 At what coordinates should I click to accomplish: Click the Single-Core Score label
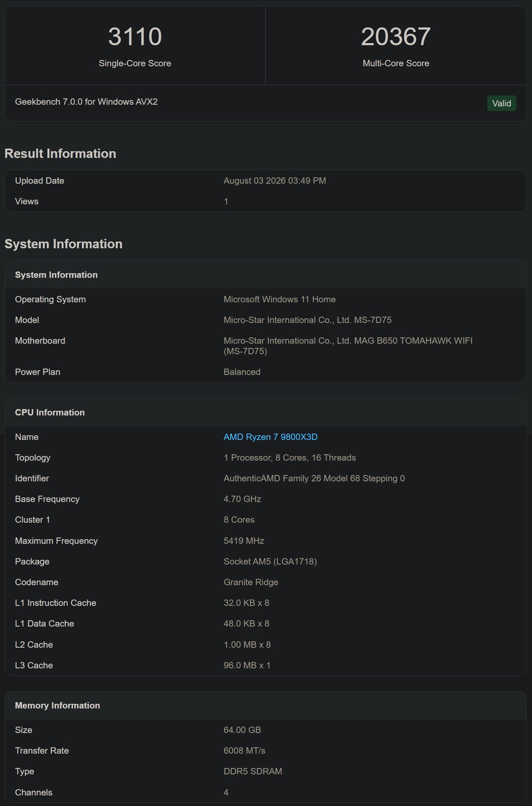[135, 63]
